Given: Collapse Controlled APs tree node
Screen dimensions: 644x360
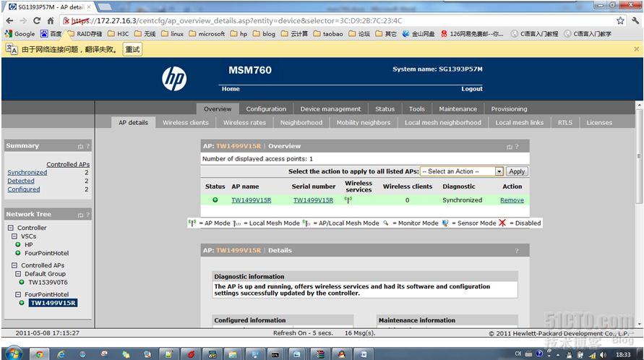Looking at the screenshot, I should pyautogui.click(x=14, y=265).
